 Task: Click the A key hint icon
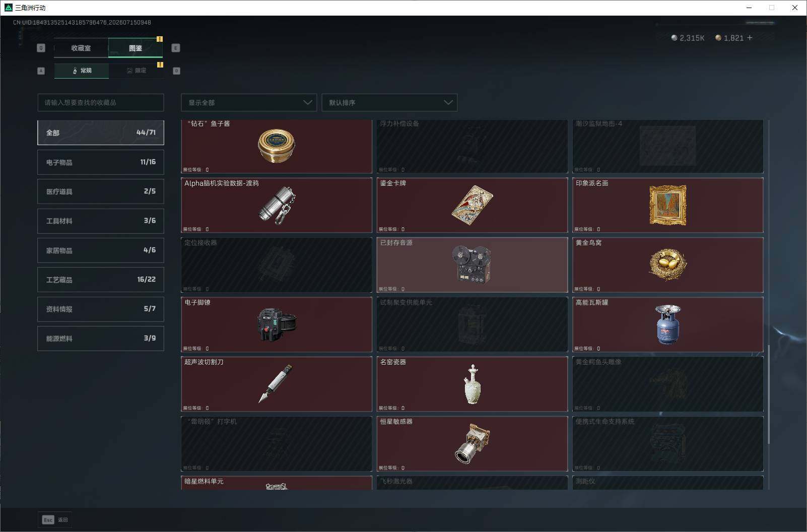tap(41, 71)
